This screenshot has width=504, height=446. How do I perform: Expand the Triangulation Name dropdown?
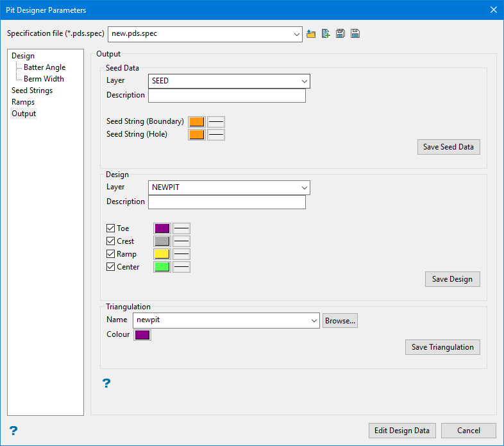313,320
